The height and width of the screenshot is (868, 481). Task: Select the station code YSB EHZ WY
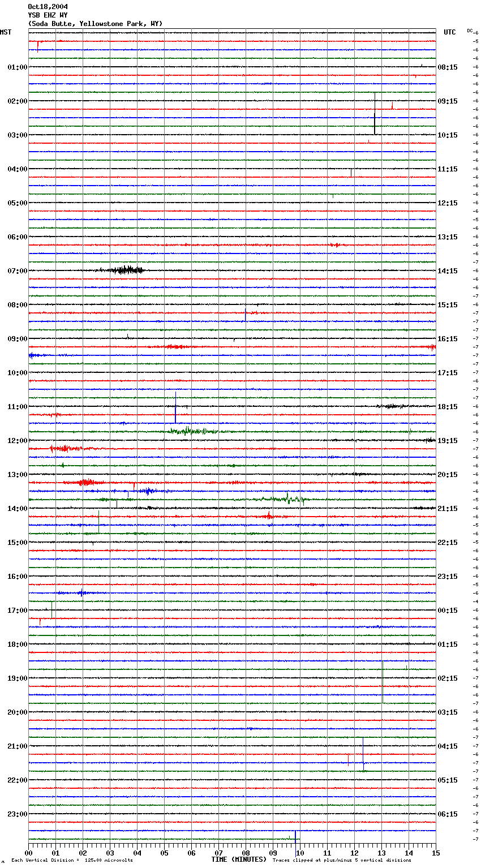point(48,15)
